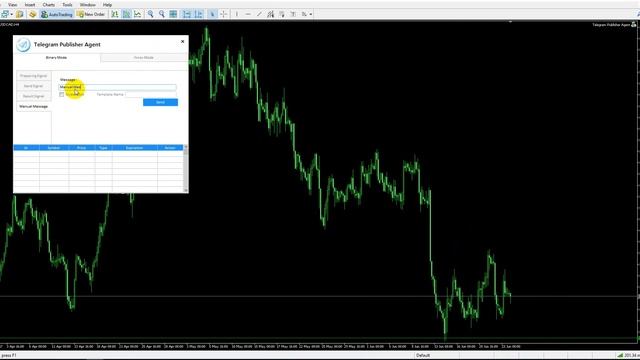This screenshot has width=640, height=360.
Task: Click the Message text input field
Action: click(x=118, y=87)
